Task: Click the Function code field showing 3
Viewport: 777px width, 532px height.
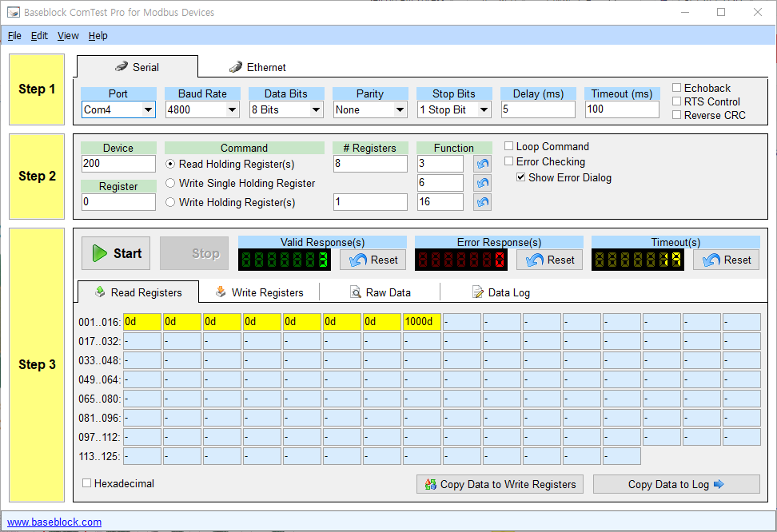Action: (440, 164)
